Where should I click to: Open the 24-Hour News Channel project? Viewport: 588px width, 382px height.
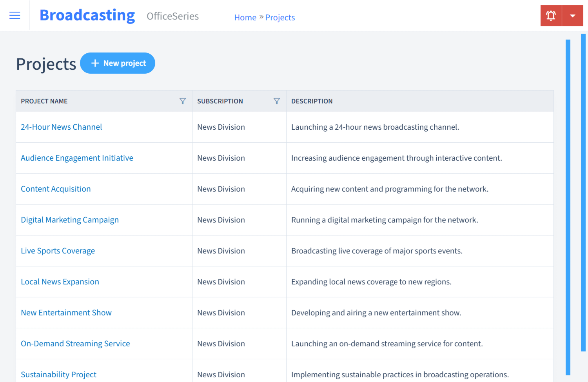[x=61, y=127]
